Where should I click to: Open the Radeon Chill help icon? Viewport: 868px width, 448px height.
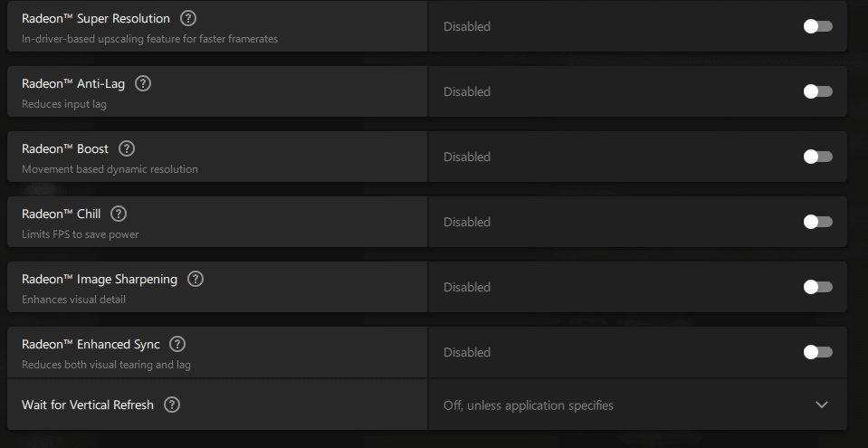click(119, 214)
